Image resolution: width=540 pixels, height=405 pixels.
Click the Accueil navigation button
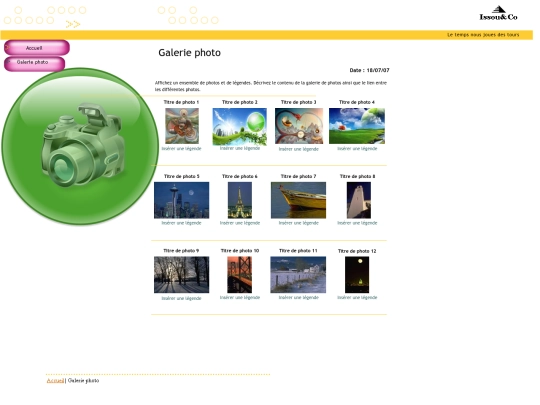pyautogui.click(x=37, y=48)
